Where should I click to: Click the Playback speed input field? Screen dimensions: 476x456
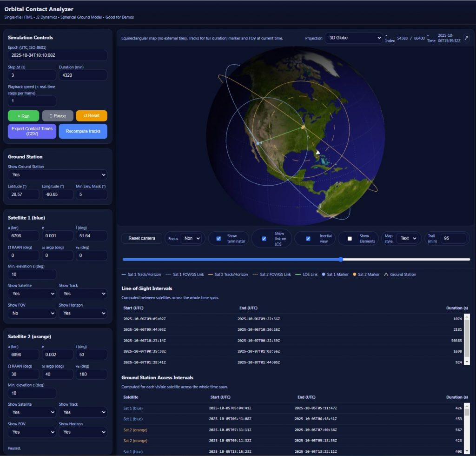point(32,101)
